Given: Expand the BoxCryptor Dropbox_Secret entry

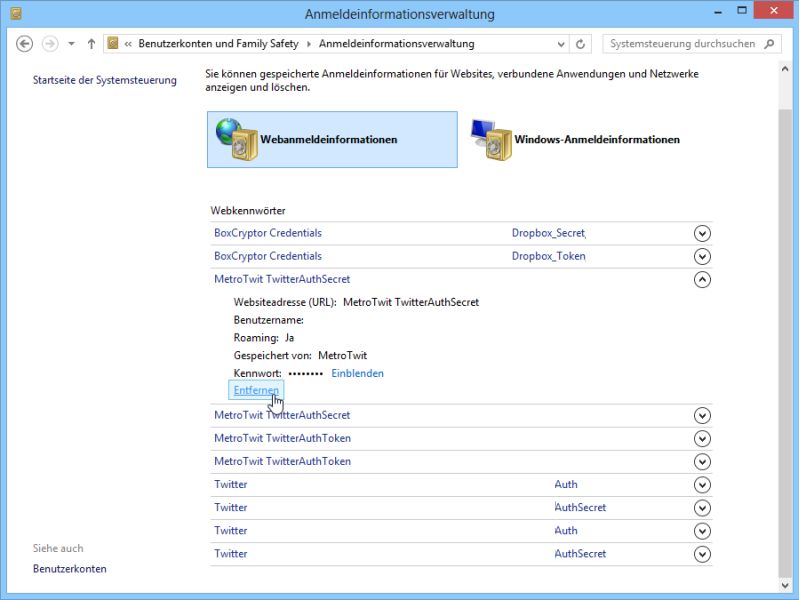Looking at the screenshot, I should point(702,233).
